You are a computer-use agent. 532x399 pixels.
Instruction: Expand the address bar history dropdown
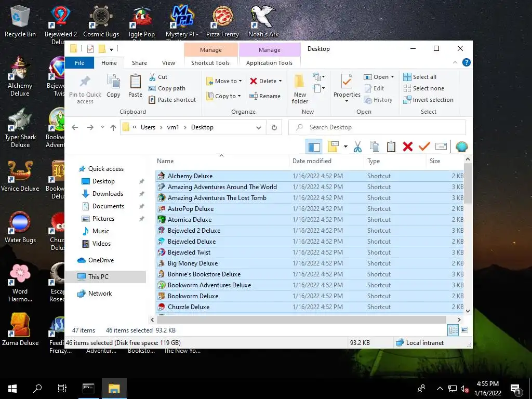pos(259,128)
